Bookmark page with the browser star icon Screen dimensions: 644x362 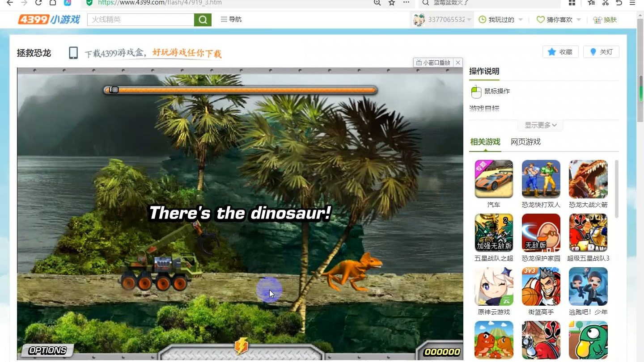(x=392, y=3)
